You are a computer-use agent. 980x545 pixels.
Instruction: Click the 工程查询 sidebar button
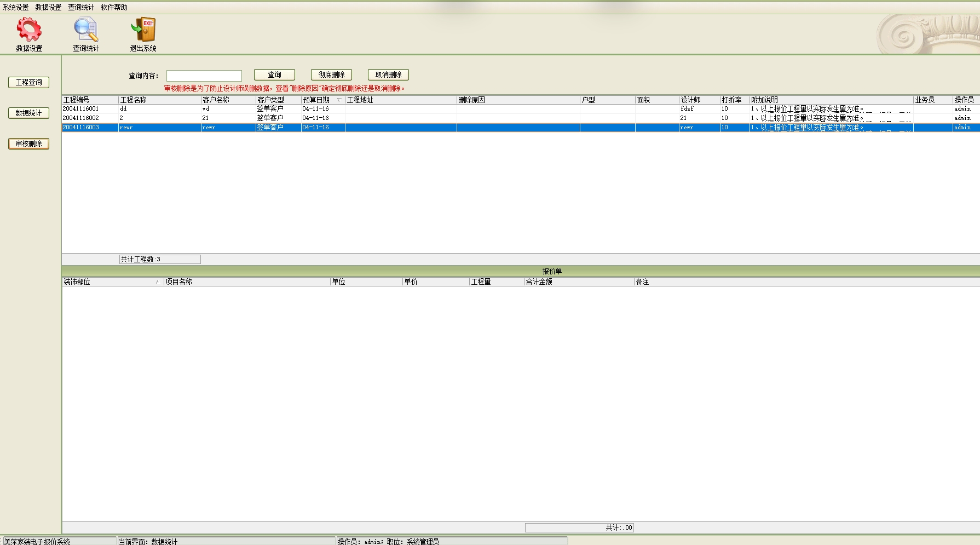pyautogui.click(x=29, y=82)
